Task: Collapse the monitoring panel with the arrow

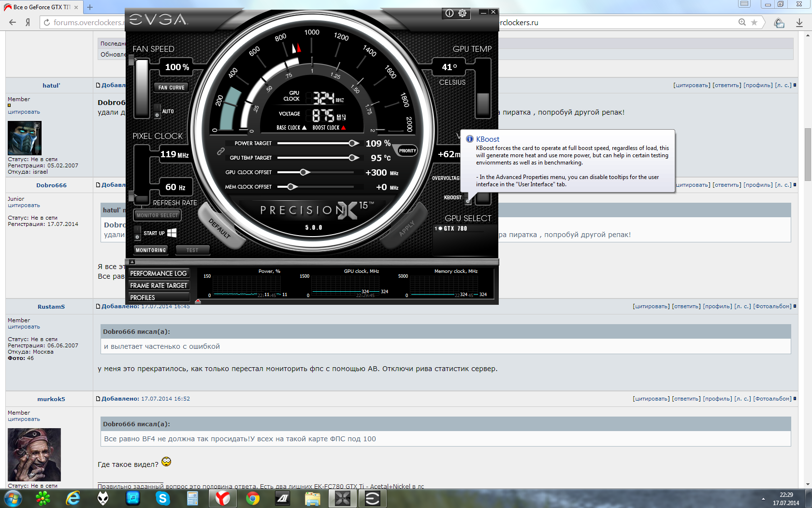Action: (x=132, y=262)
